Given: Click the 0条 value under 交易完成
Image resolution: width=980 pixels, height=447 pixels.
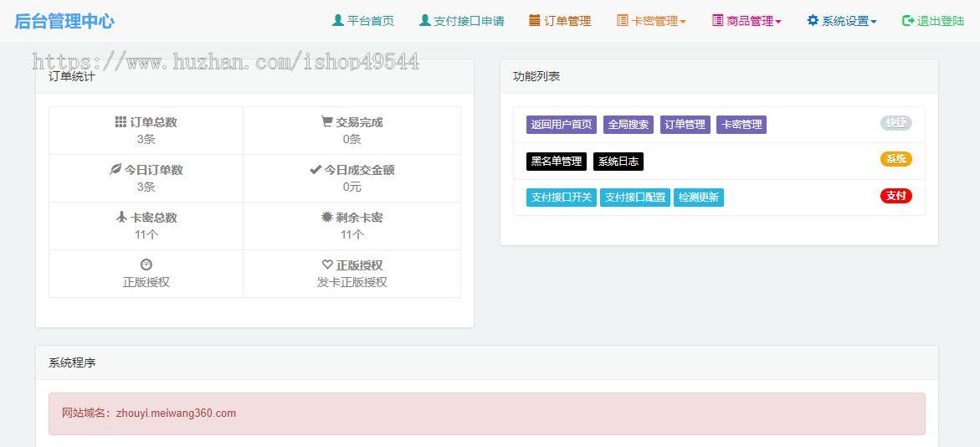Looking at the screenshot, I should [x=351, y=139].
